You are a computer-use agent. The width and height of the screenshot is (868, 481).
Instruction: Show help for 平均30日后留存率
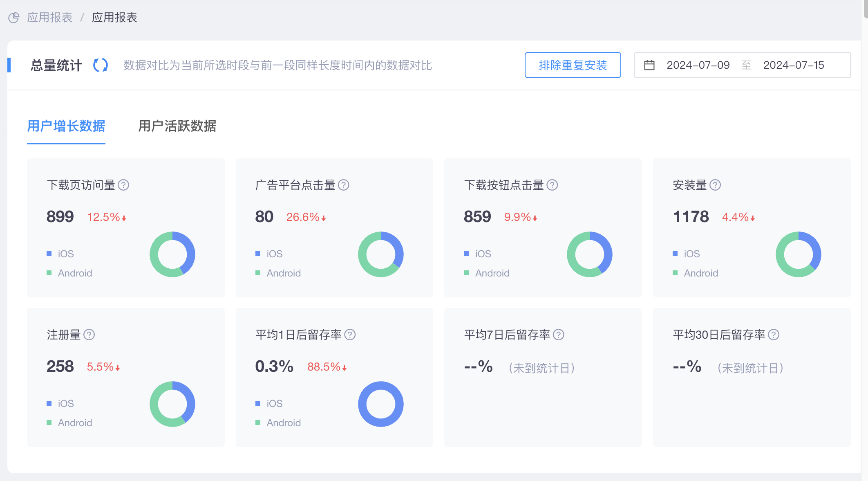coord(774,335)
